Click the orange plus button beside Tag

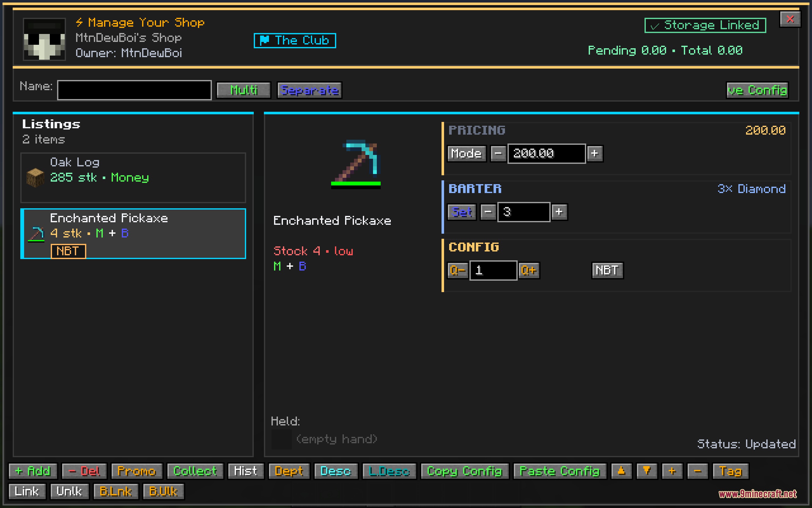coord(672,471)
